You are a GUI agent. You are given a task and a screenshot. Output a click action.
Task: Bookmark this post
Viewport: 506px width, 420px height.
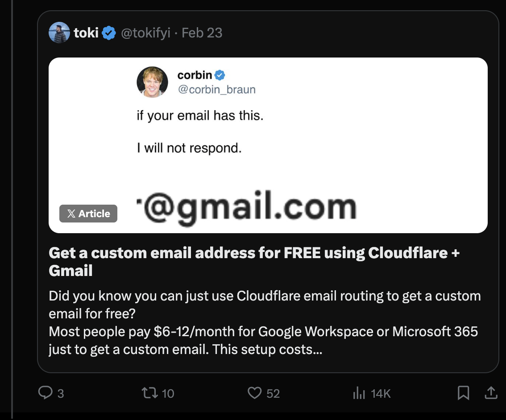coord(463,393)
